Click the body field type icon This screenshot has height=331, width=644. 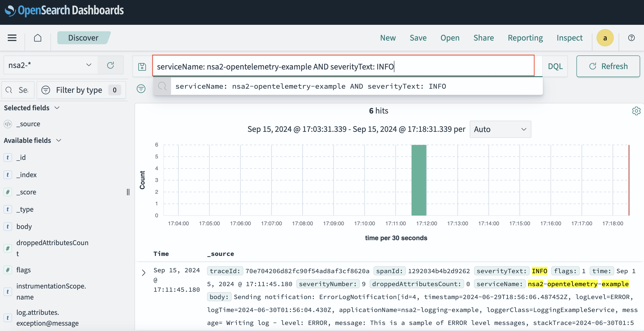[x=8, y=227]
